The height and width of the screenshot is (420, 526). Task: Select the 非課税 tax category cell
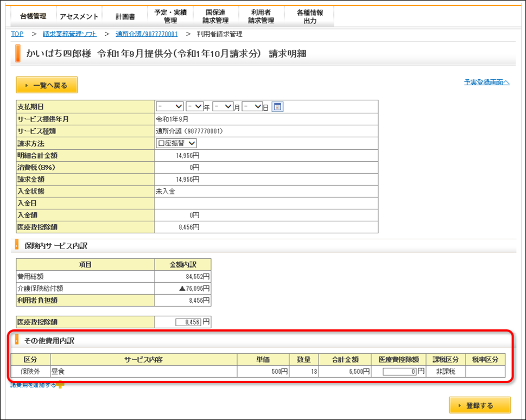point(446,371)
